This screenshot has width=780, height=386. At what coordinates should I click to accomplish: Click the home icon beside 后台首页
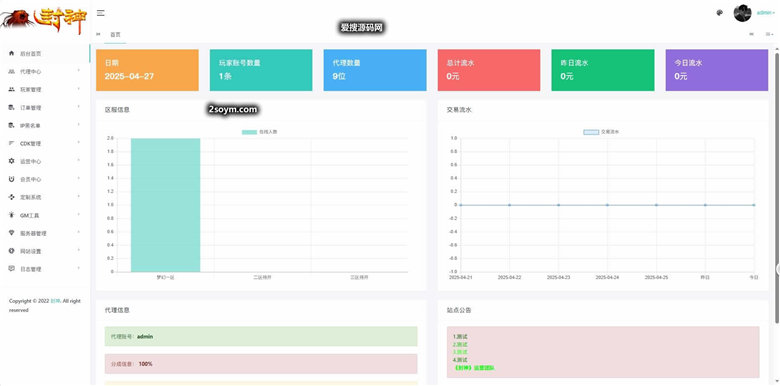pos(11,53)
